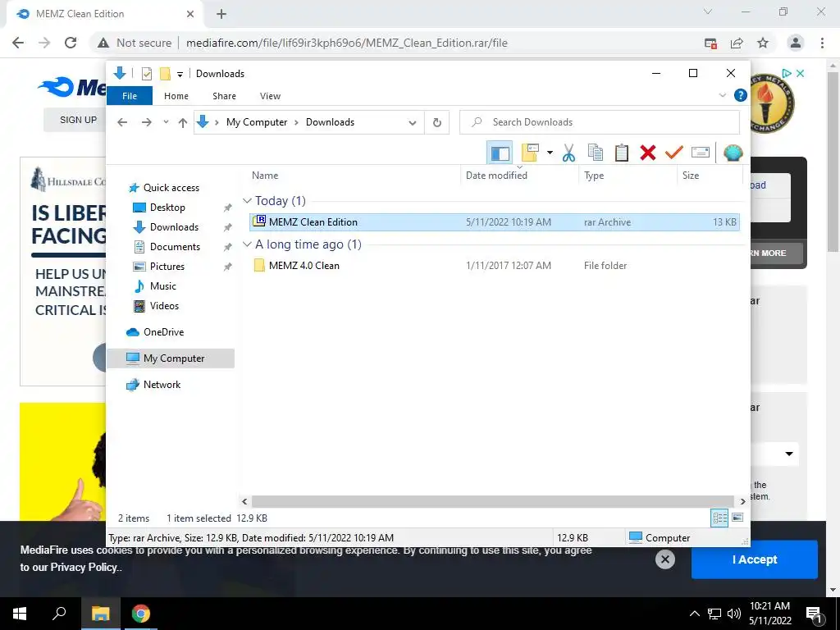Viewport: 840px width, 630px height.
Task: Click the Explorer Forward arrow
Action: [x=146, y=123]
